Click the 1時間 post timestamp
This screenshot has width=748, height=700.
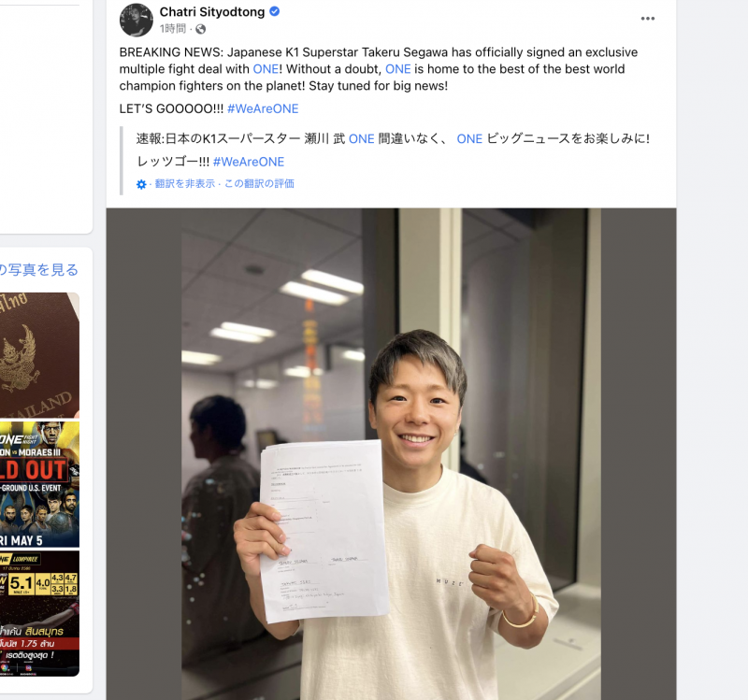[x=172, y=29]
